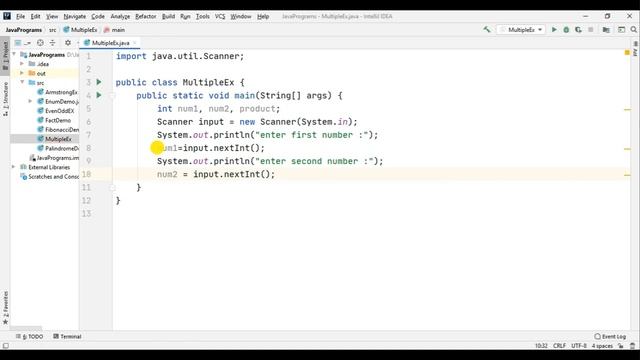Click the src breadcrumb in navigation bar
The width and height of the screenshot is (640, 360).
pyautogui.click(x=53, y=30)
